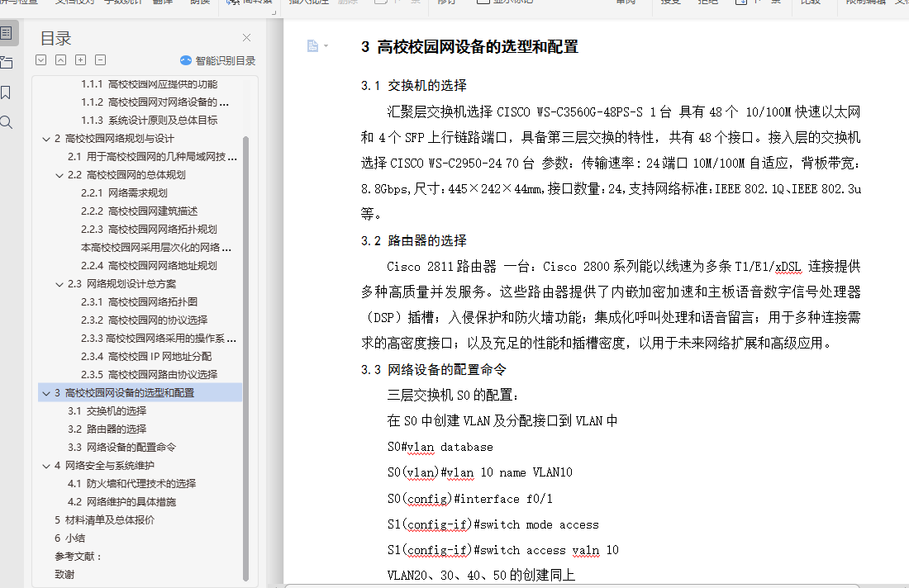
Task: Jump to 4.2 网络维护的具体措施
Action: pos(121,501)
